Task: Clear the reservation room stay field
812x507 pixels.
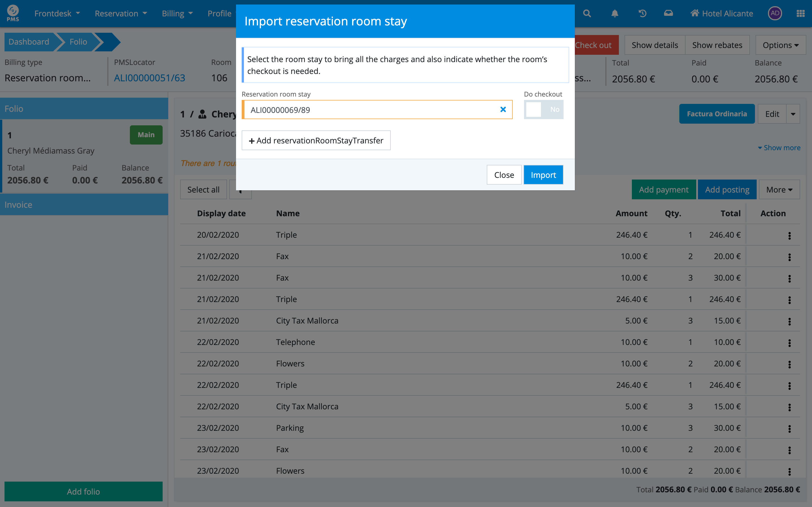Action: click(x=503, y=109)
